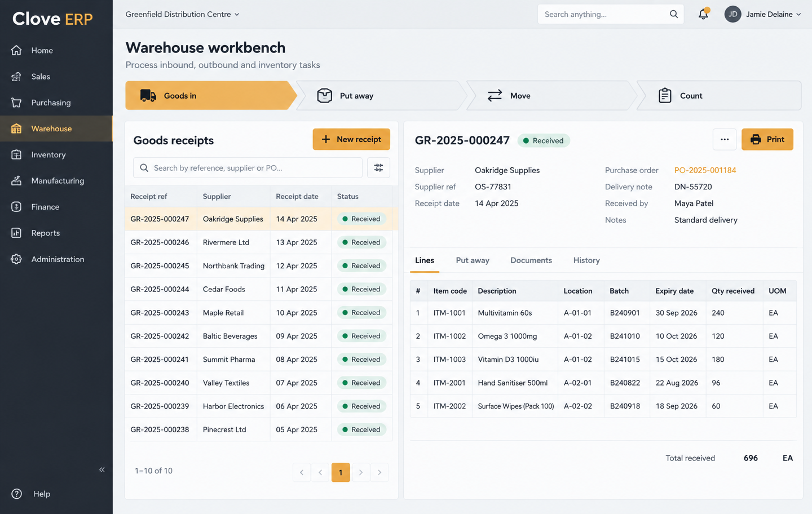Image resolution: width=812 pixels, height=514 pixels.
Task: Open Administration settings
Action: tap(56, 259)
